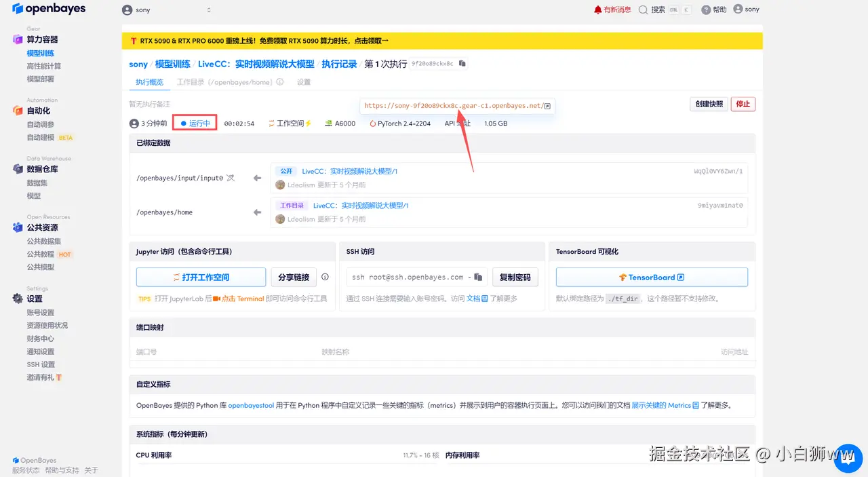The width and height of the screenshot is (868, 477).
Task: Switch to the 工作目录 tab
Action: (224, 81)
